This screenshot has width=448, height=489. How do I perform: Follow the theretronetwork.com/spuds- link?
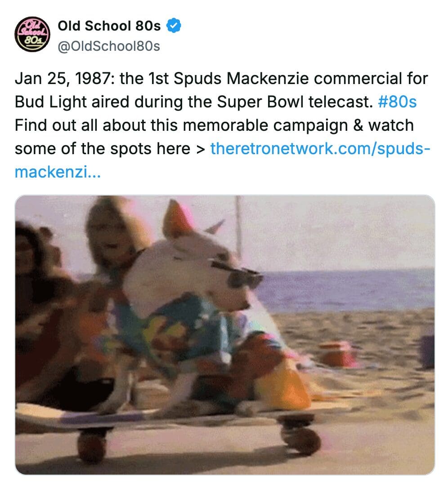(x=320, y=148)
